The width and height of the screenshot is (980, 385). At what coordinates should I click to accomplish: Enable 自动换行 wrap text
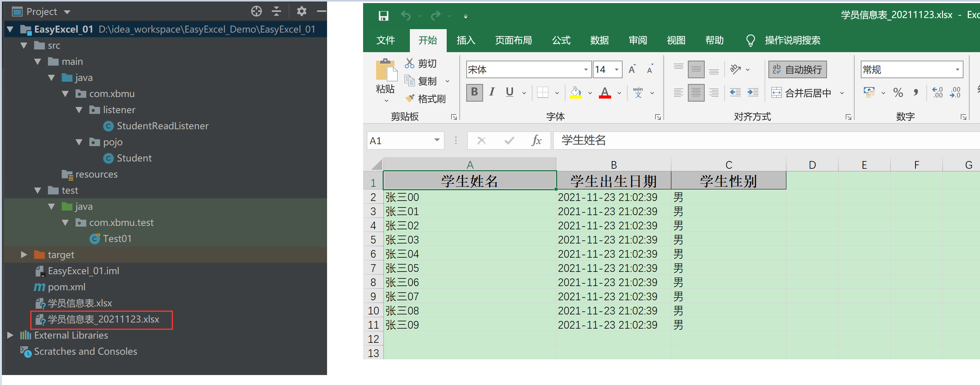tap(797, 69)
